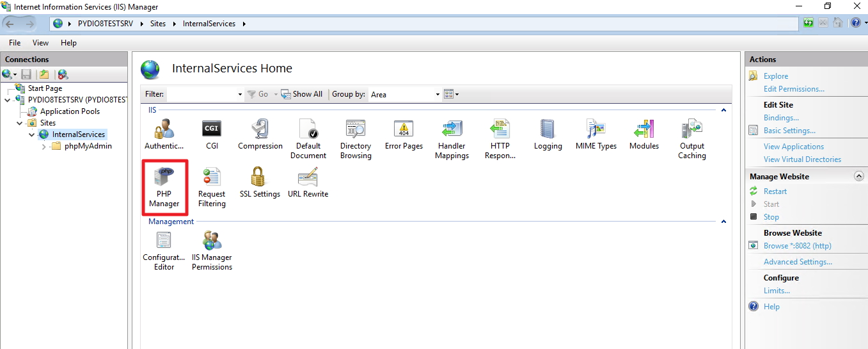Open IIS Manager Permissions
The width and height of the screenshot is (868, 349).
click(x=212, y=251)
